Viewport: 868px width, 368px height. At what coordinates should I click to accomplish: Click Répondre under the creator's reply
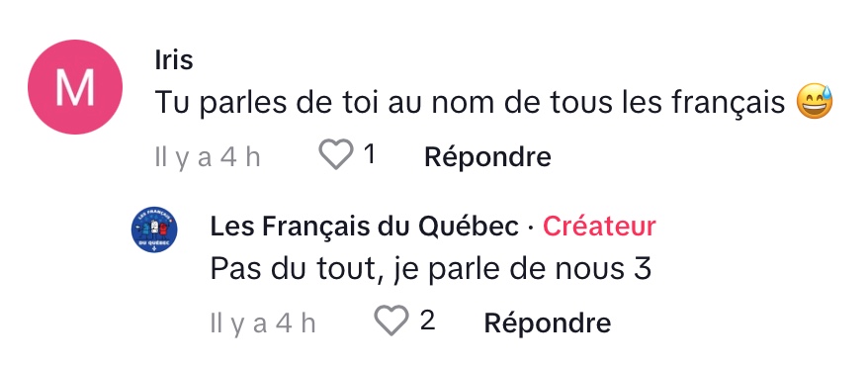click(548, 322)
